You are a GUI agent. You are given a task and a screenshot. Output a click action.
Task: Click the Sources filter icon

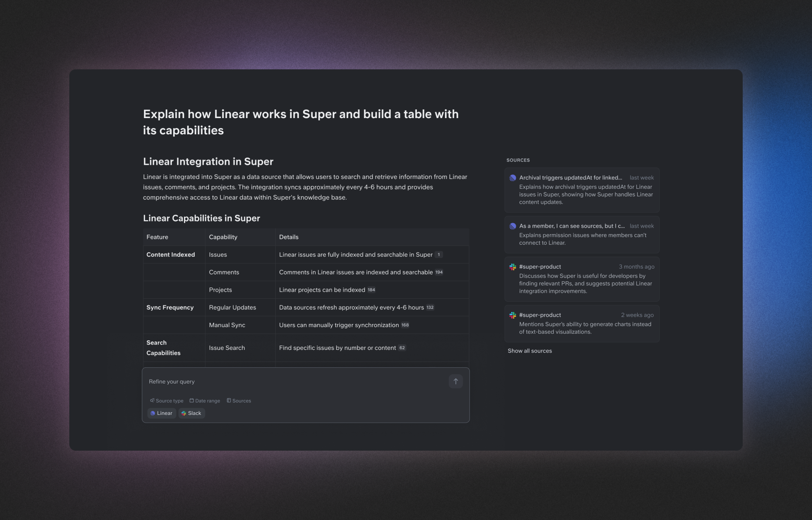229,400
